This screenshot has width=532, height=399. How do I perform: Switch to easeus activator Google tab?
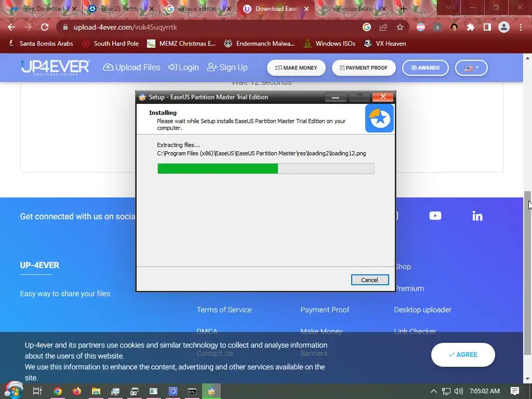[x=199, y=9]
